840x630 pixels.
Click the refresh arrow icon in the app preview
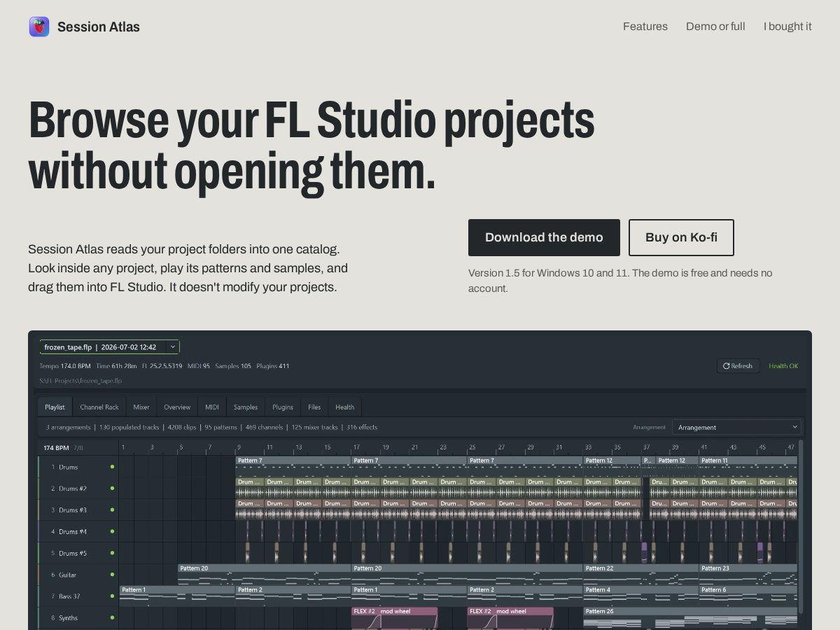(x=727, y=366)
